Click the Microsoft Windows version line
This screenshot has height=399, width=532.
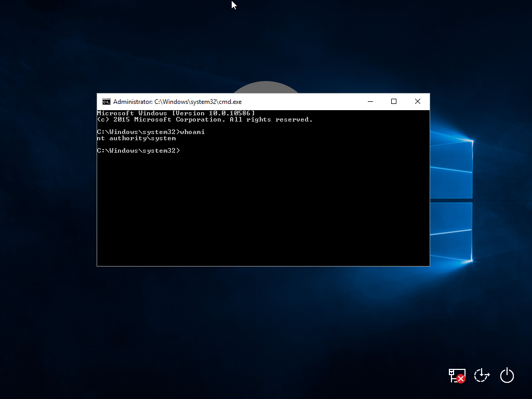tap(176, 113)
